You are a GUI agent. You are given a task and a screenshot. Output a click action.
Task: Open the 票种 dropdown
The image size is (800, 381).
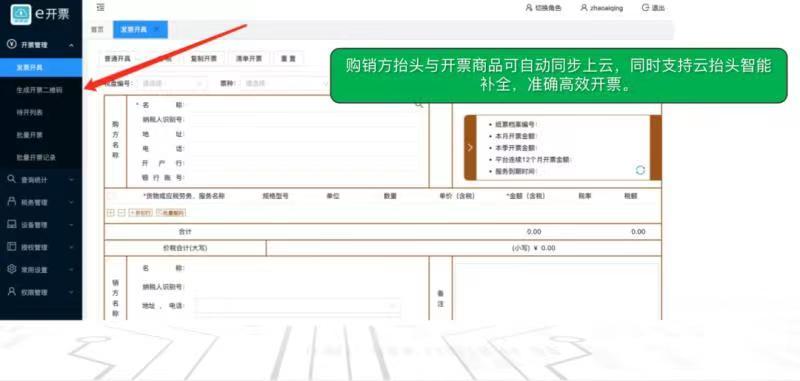click(x=287, y=83)
